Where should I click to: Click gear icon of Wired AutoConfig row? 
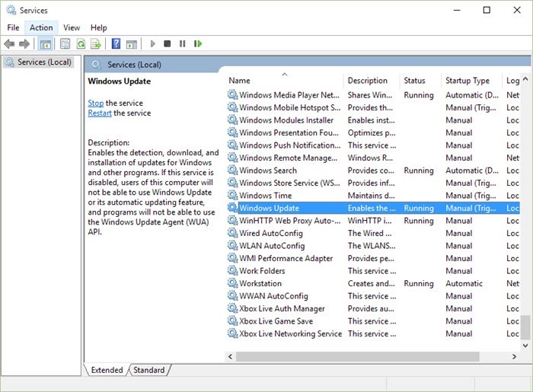point(232,233)
